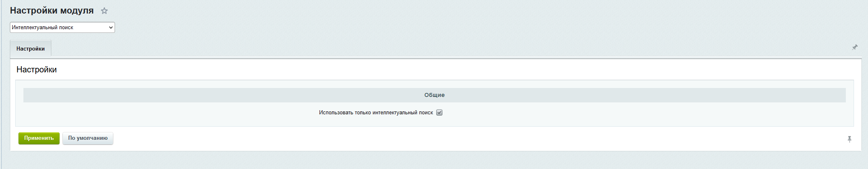Click the green Применить button
This screenshot has width=868, height=169.
click(x=39, y=138)
